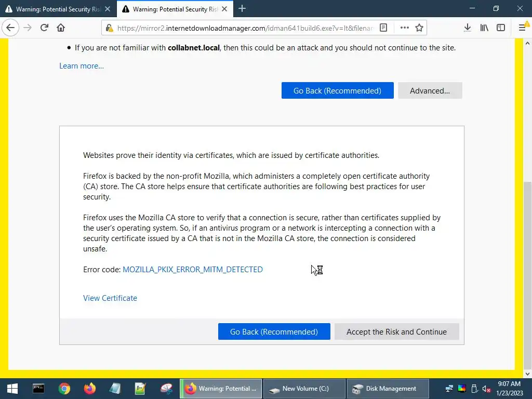
Task: Switch to Disk Management taskbar window
Action: tap(388, 389)
